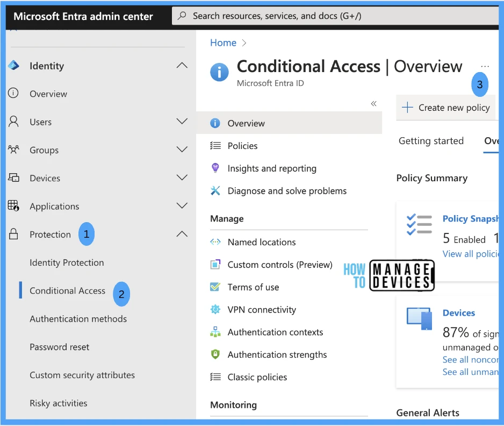The image size is (504, 426).
Task: Open the more options ellipsis
Action: [485, 66]
